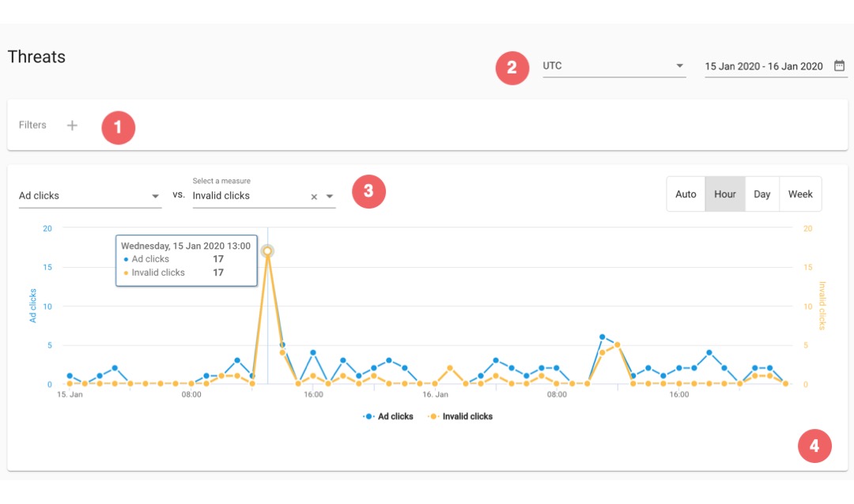Screen dimensions: 854x504
Task: Click the 16. Jan x-axis label
Action: [435, 395]
